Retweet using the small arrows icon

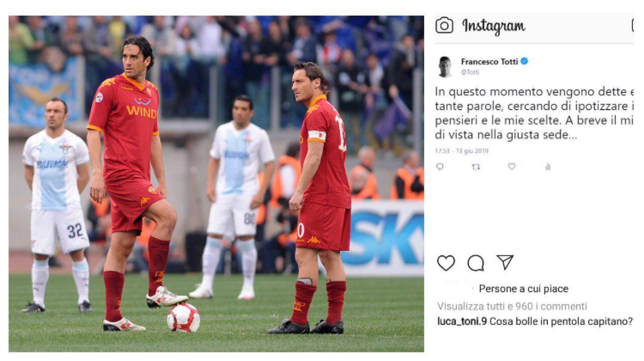(476, 167)
